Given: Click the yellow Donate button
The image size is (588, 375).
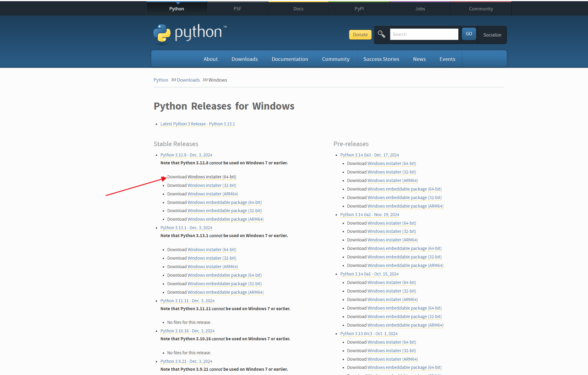Looking at the screenshot, I should point(360,35).
